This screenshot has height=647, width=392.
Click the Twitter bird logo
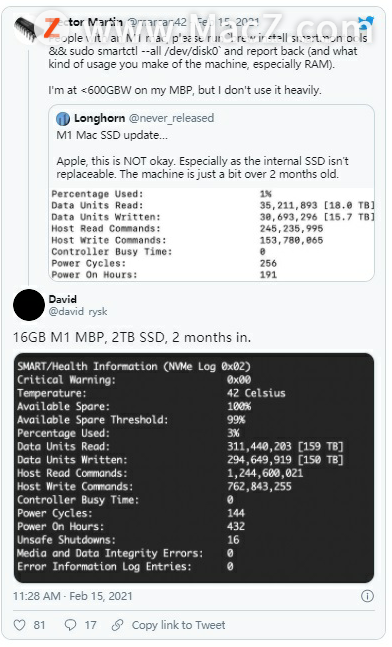(x=366, y=23)
